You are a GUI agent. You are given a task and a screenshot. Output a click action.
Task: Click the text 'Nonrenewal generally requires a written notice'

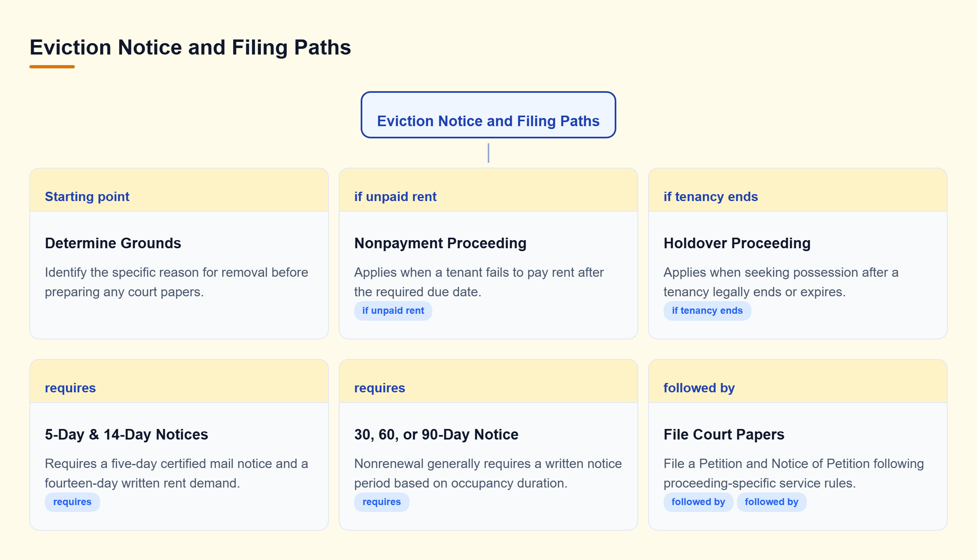point(488,464)
